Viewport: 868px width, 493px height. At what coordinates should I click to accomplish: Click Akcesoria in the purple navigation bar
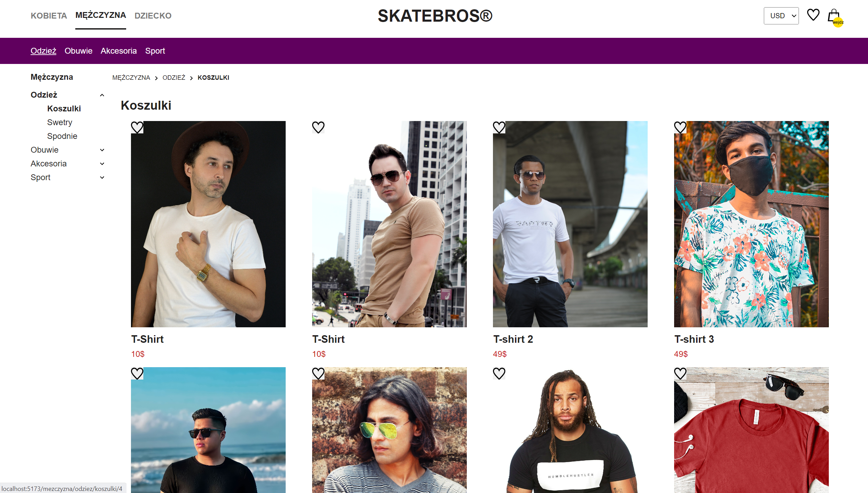point(119,51)
